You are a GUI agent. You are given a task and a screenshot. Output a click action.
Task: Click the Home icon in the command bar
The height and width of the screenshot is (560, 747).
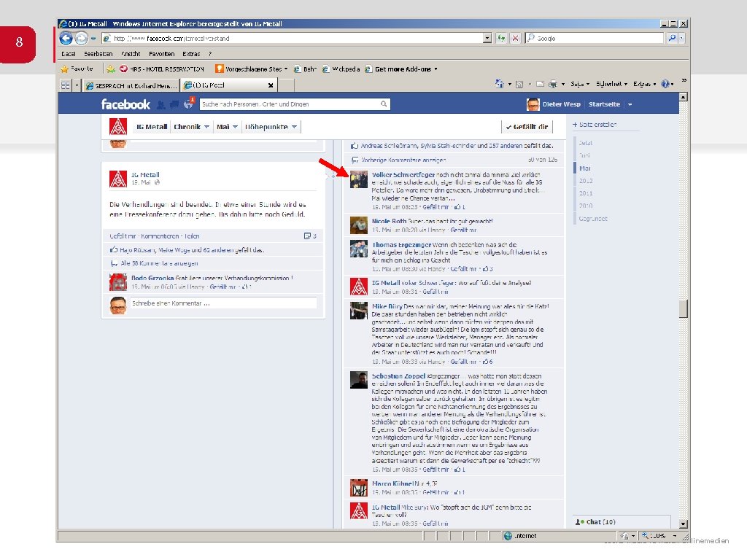(499, 84)
